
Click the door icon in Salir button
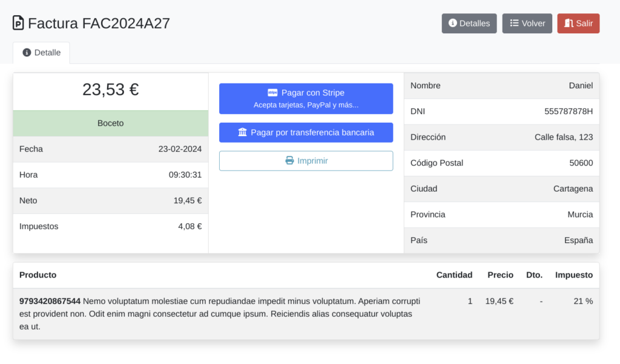pos(569,24)
